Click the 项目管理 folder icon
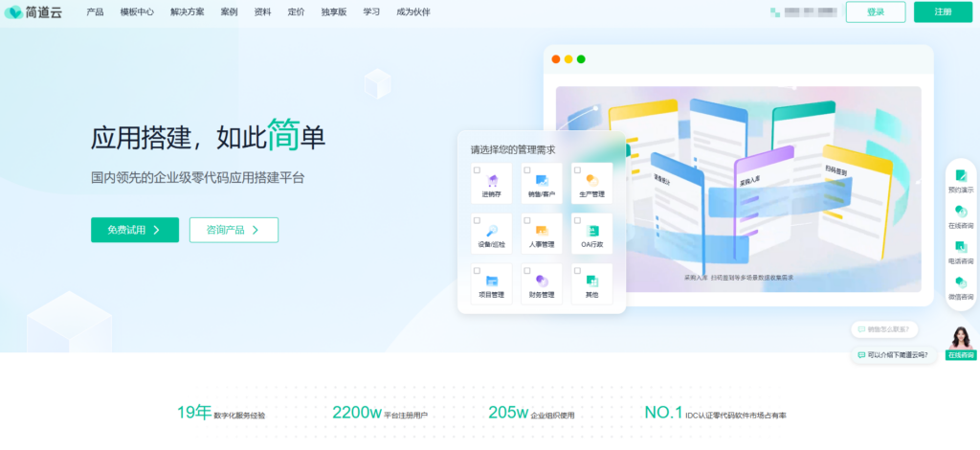The height and width of the screenshot is (450, 980). [x=493, y=281]
